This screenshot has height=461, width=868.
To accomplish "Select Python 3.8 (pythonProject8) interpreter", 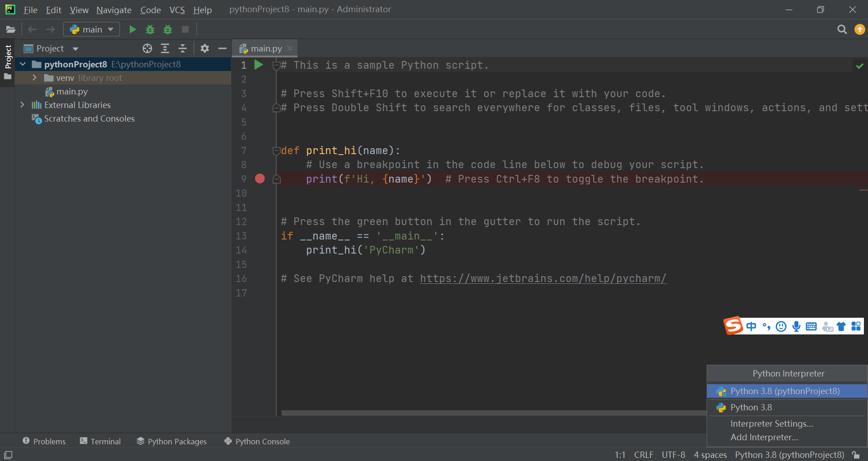I will point(787,391).
